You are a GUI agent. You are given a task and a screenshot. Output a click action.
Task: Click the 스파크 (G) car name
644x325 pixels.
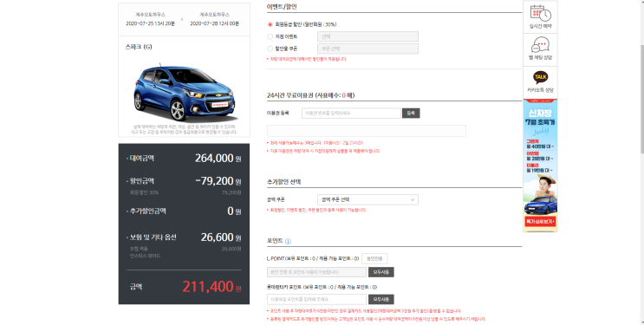(x=139, y=47)
